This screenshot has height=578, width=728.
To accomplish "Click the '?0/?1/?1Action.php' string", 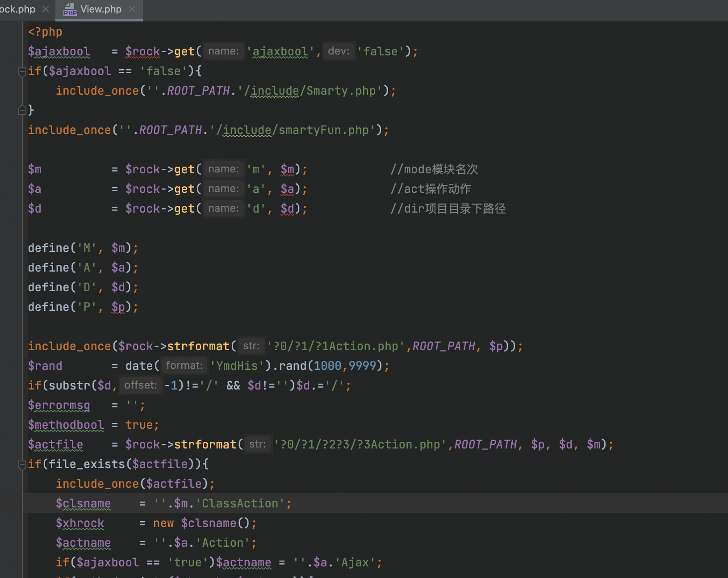I will (x=336, y=347).
